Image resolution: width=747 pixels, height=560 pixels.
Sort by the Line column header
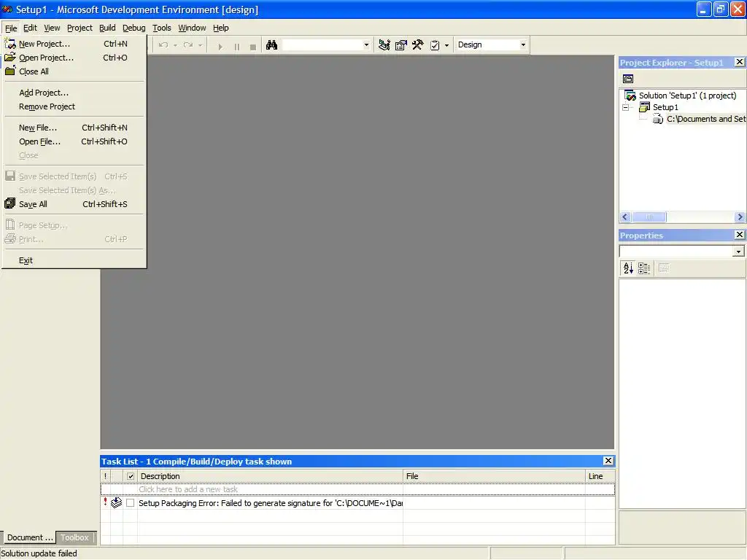600,476
